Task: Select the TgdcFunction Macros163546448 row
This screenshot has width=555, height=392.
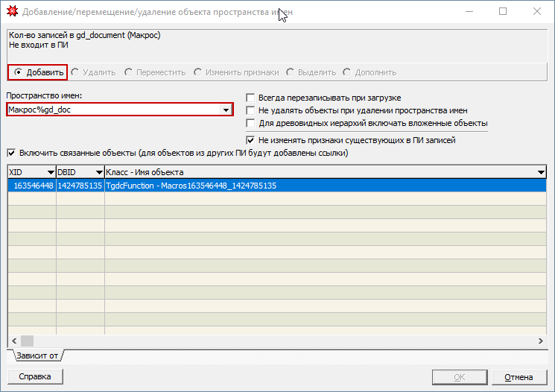Action: 276,186
